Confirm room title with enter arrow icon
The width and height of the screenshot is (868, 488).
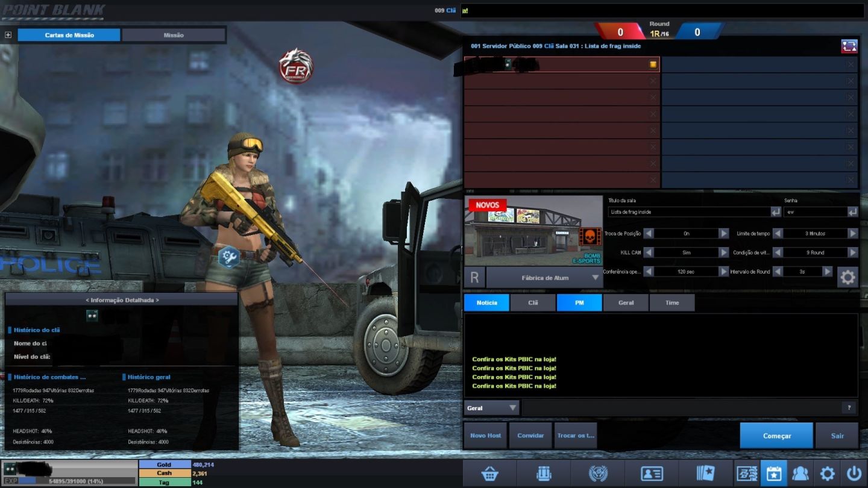tap(776, 212)
